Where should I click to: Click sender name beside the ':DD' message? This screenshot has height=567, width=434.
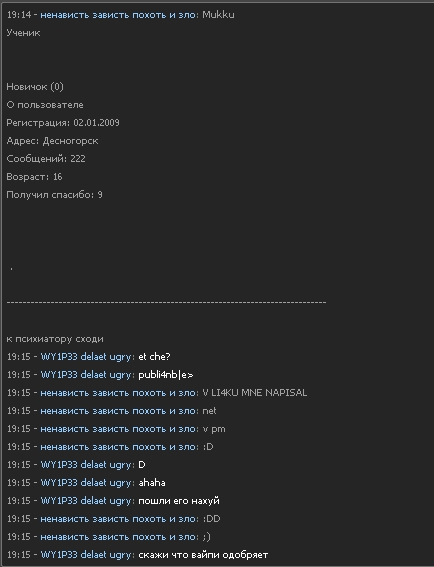pos(119,519)
